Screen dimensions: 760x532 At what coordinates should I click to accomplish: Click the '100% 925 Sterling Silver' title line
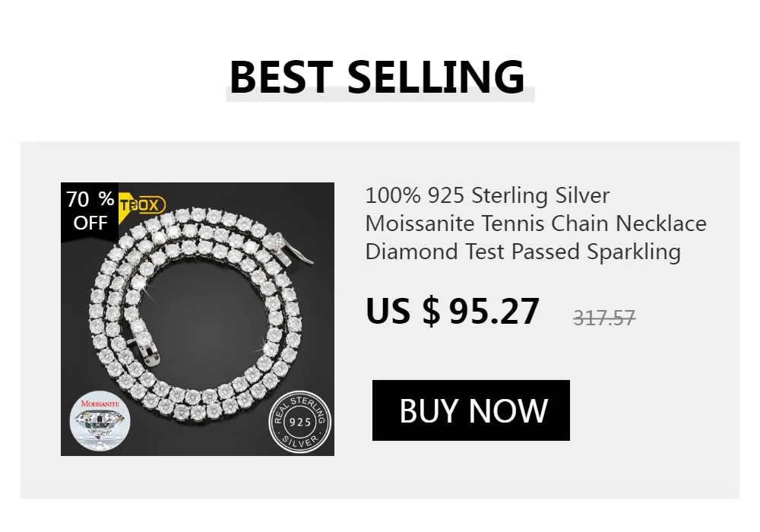[x=487, y=195]
